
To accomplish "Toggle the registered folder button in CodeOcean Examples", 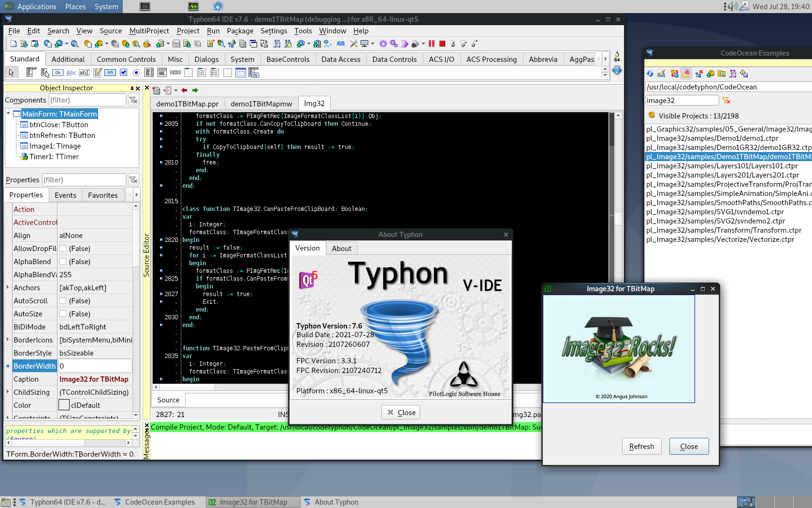I will point(686,74).
